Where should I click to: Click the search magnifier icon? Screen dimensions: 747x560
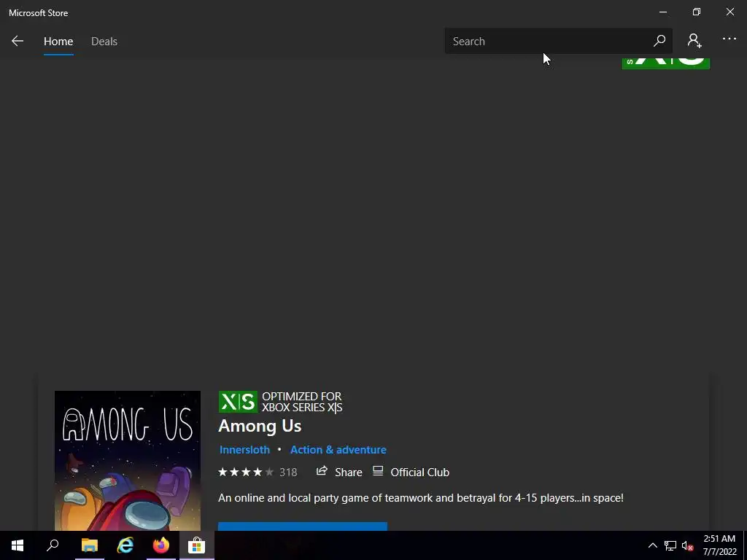659,41
